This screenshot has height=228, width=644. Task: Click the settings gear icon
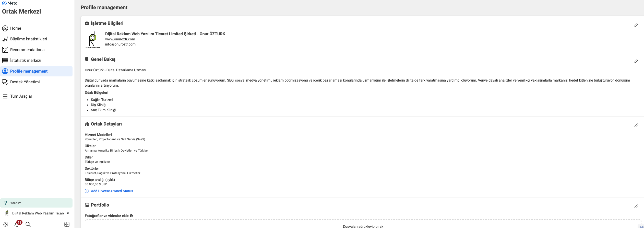tap(6, 224)
